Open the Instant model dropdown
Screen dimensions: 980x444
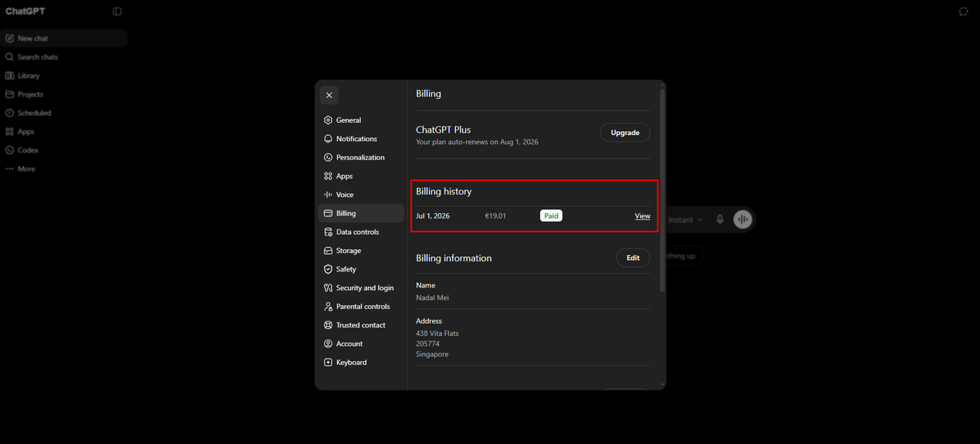[685, 220]
